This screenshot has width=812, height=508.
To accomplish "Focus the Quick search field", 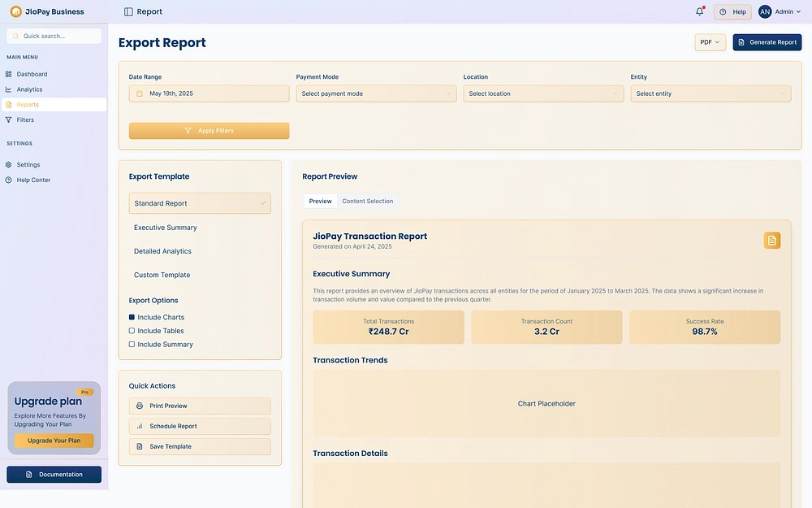I will click(54, 36).
